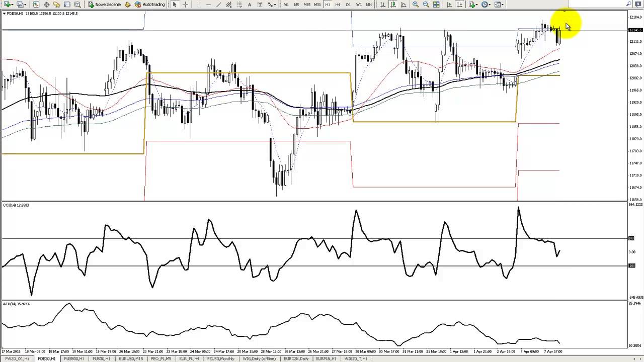
Task: Zoom out of the chart
Action: pos(426,5)
